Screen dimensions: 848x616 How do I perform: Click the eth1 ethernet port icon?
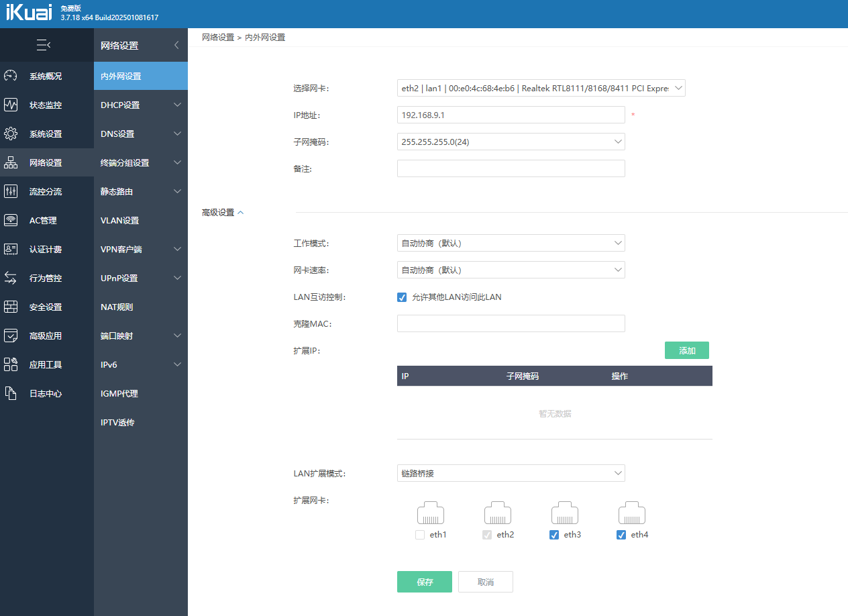(x=431, y=513)
